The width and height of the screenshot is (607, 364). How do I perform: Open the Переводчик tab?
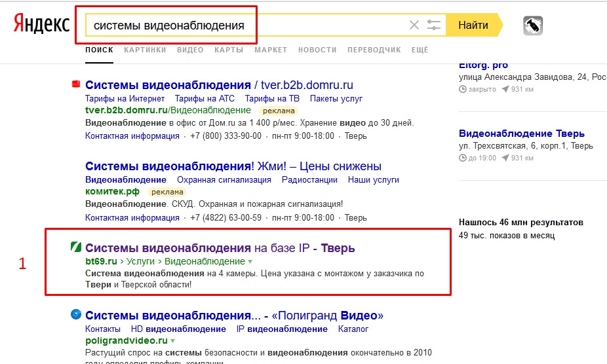374,50
